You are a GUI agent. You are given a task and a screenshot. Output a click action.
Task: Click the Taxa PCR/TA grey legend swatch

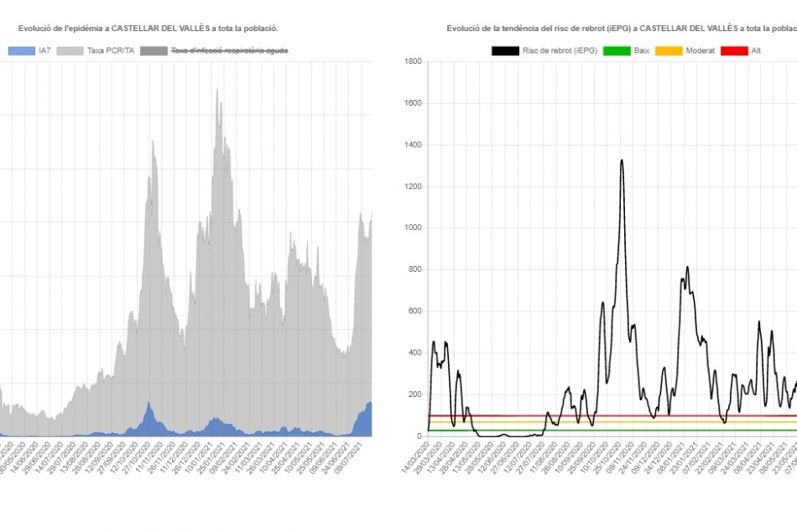click(x=70, y=51)
